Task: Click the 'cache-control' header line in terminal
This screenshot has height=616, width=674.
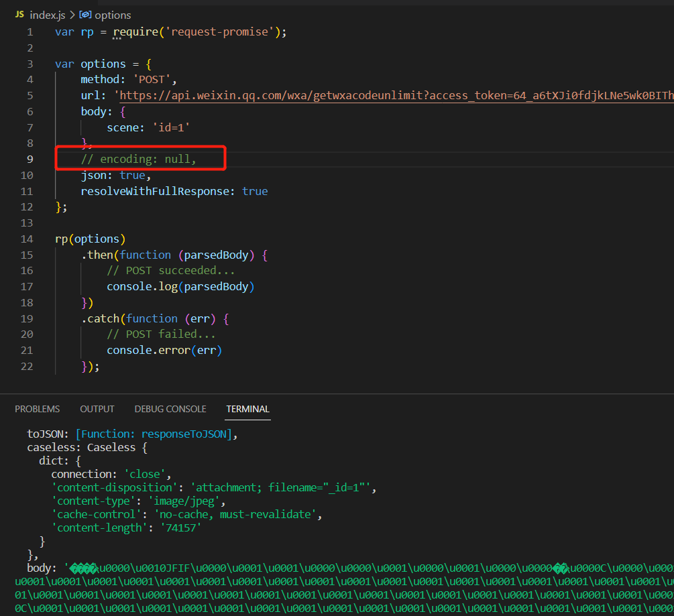Action: point(186,515)
